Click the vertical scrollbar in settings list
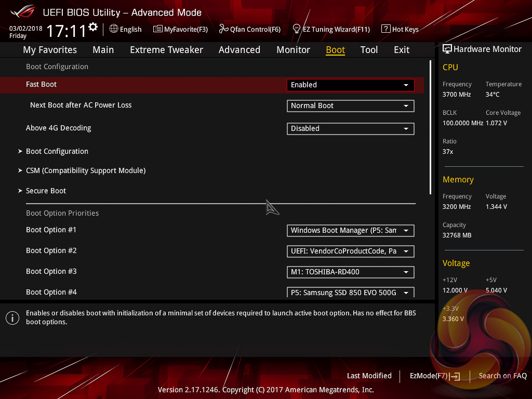The height and width of the screenshot is (399, 532). click(430, 127)
